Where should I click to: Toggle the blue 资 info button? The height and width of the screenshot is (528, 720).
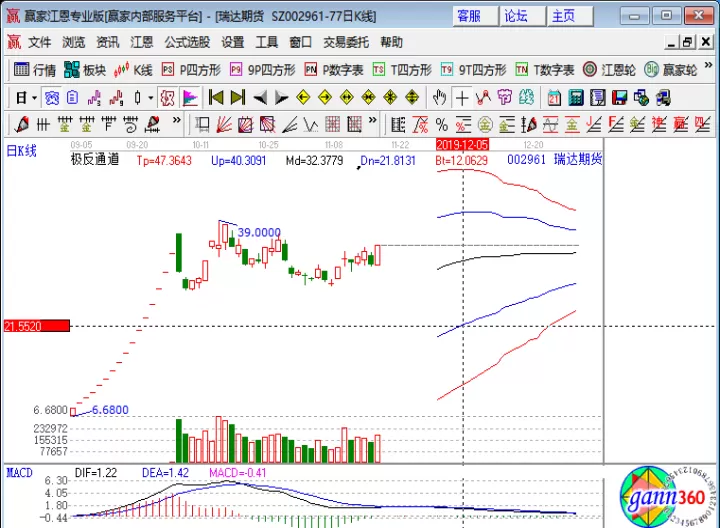coord(51,97)
